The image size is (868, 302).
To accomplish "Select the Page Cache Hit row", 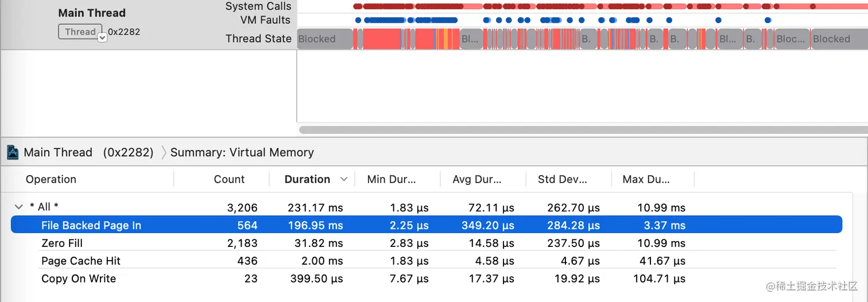I will tap(80, 261).
